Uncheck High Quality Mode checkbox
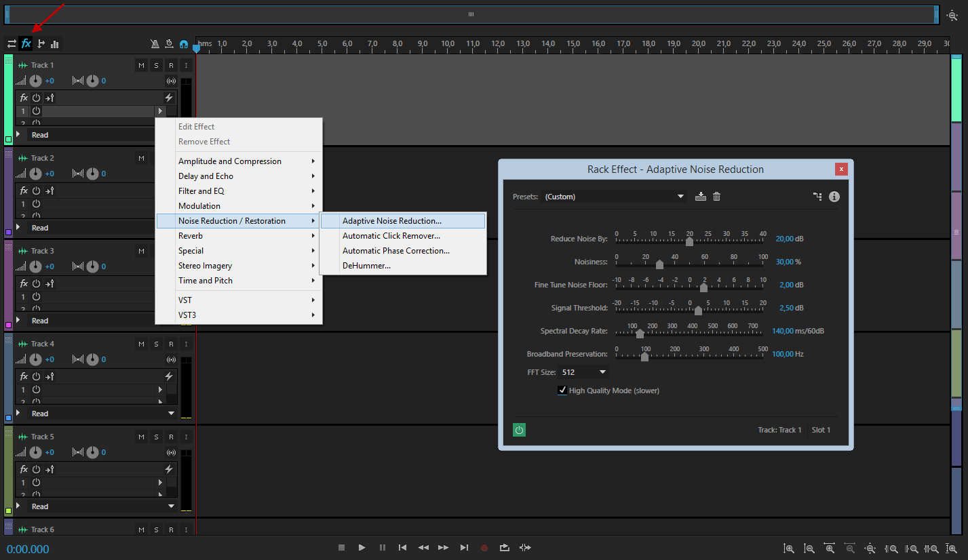Image resolution: width=968 pixels, height=560 pixels. (562, 391)
